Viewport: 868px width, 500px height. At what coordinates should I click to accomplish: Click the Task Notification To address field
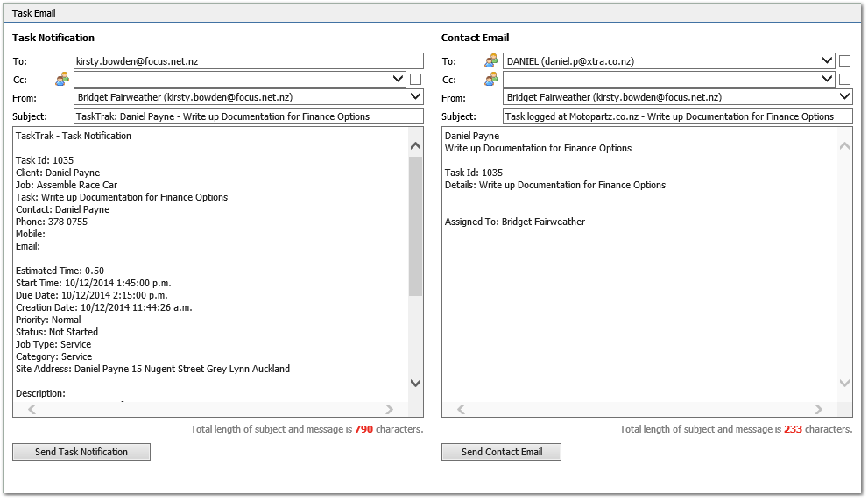[x=249, y=61]
